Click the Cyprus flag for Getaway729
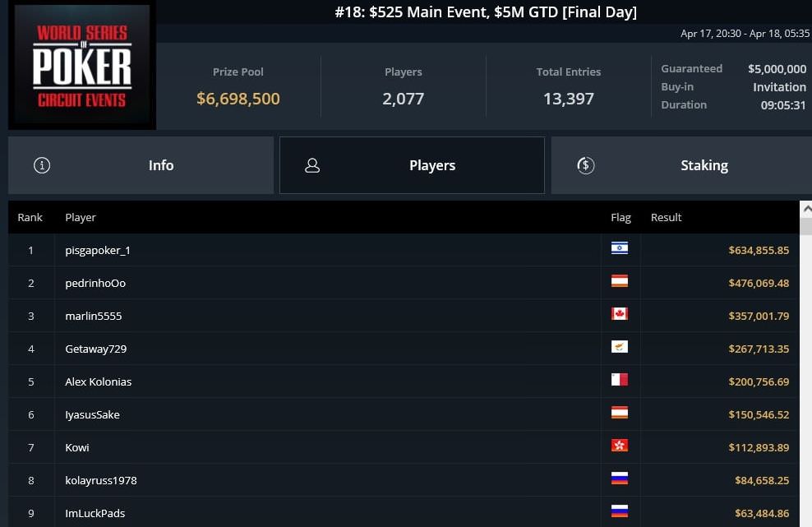812x527 pixels. tap(620, 347)
